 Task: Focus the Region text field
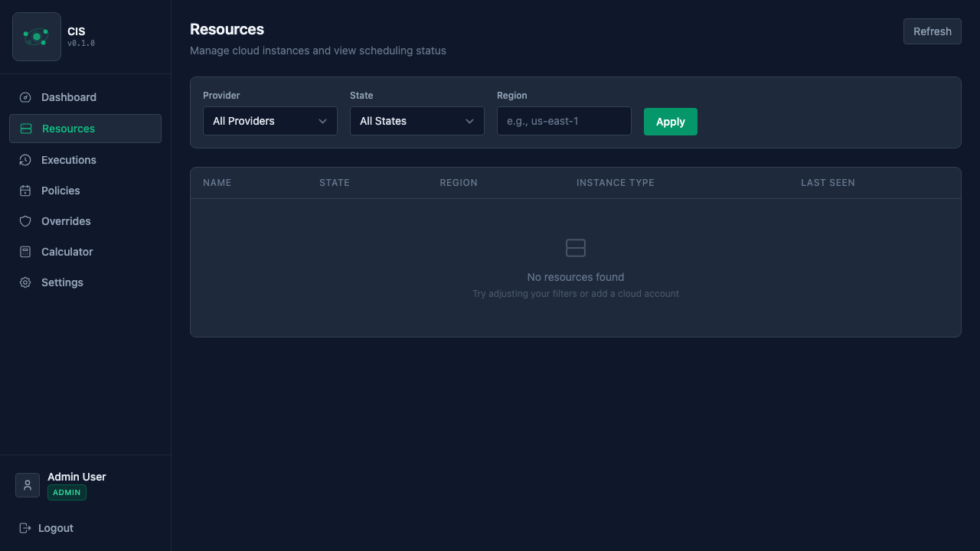pyautogui.click(x=564, y=121)
